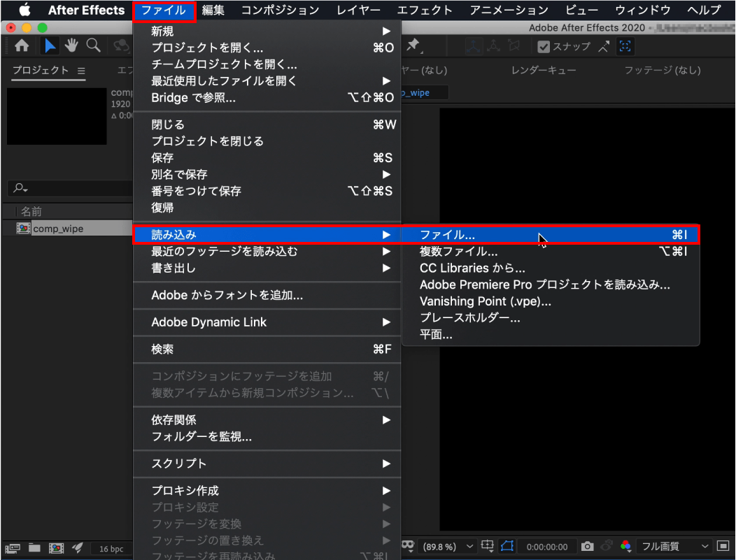Toggle the region of interest button

tap(507, 546)
